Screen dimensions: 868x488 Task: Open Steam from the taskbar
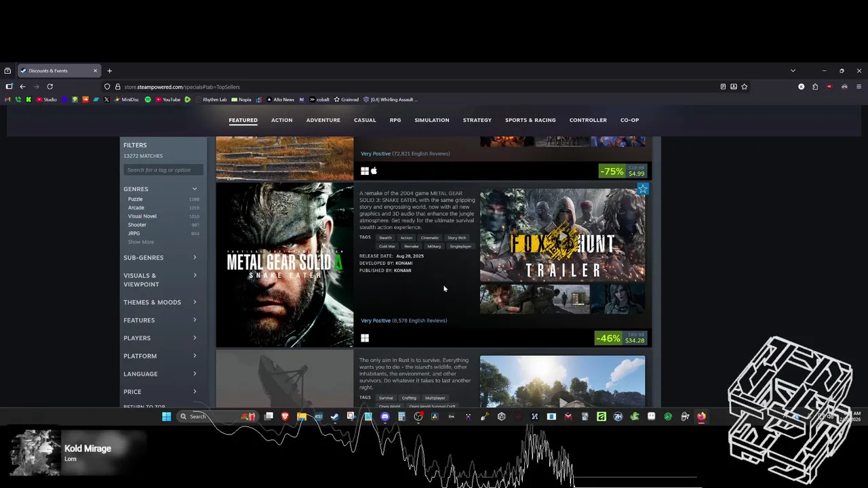coord(334,416)
